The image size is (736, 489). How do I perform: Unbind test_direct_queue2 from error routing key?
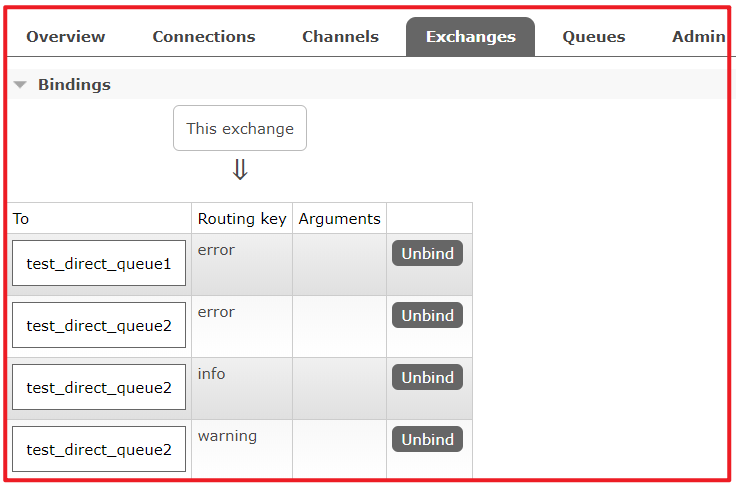tap(427, 316)
